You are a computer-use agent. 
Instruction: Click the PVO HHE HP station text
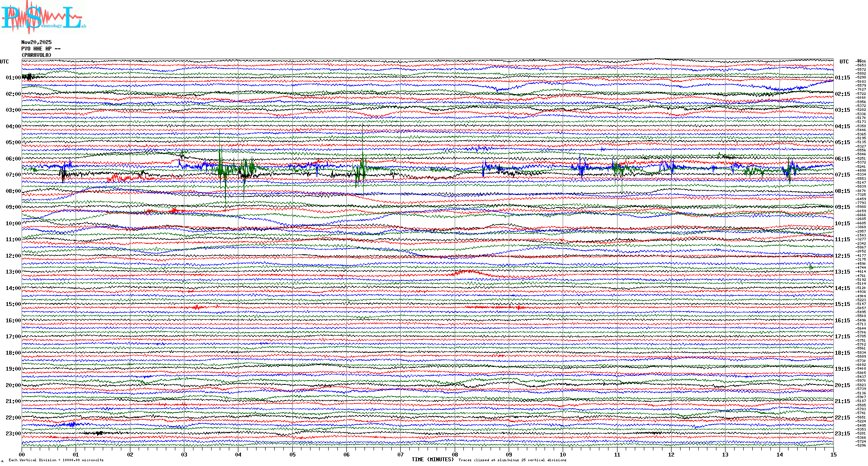click(41, 49)
